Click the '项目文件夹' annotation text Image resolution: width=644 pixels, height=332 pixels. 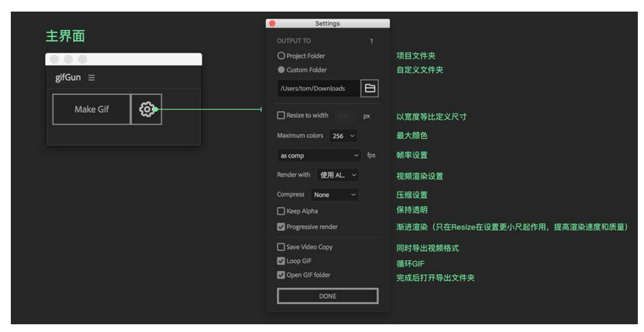click(x=416, y=56)
